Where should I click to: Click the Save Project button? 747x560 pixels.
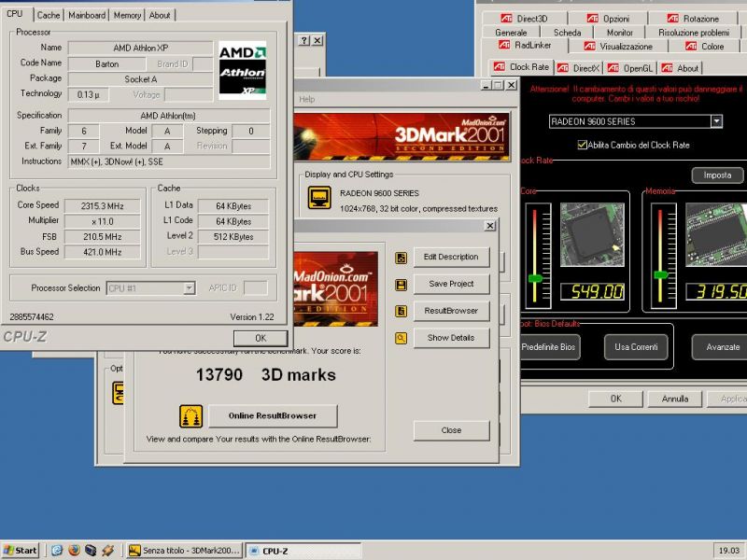451,284
